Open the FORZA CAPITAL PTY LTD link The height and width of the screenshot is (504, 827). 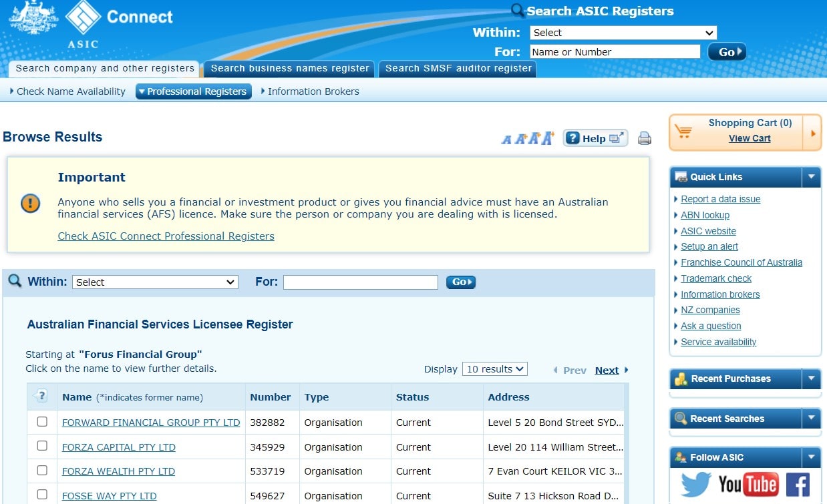pos(119,447)
